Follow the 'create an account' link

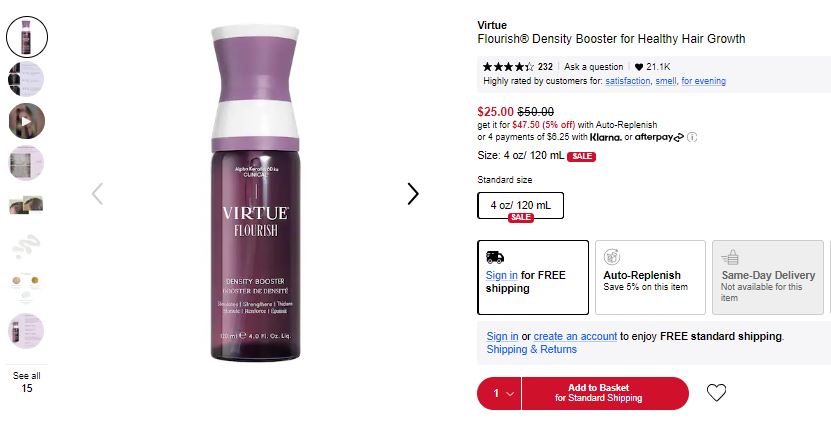(x=575, y=336)
